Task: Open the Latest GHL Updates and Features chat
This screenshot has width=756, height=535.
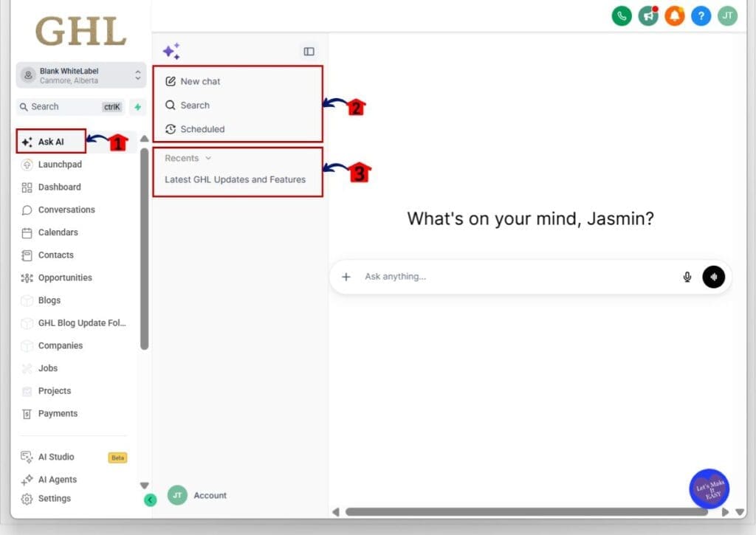Action: click(236, 179)
